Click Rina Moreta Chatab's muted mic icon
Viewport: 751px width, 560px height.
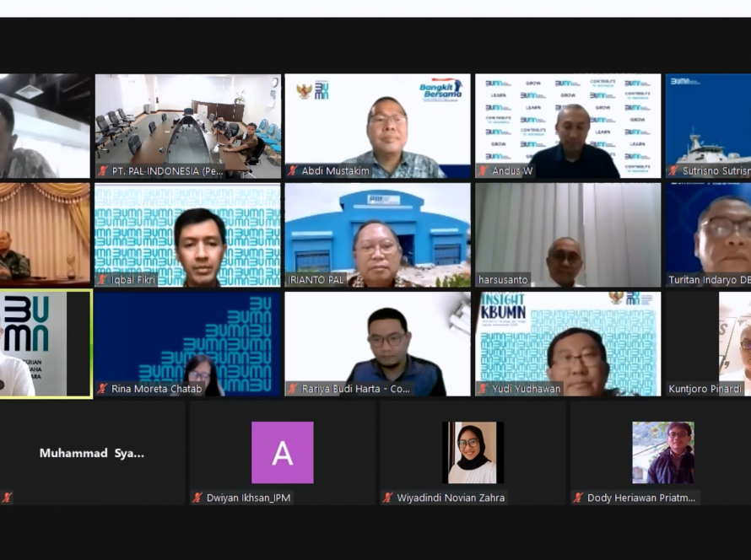tap(102, 389)
